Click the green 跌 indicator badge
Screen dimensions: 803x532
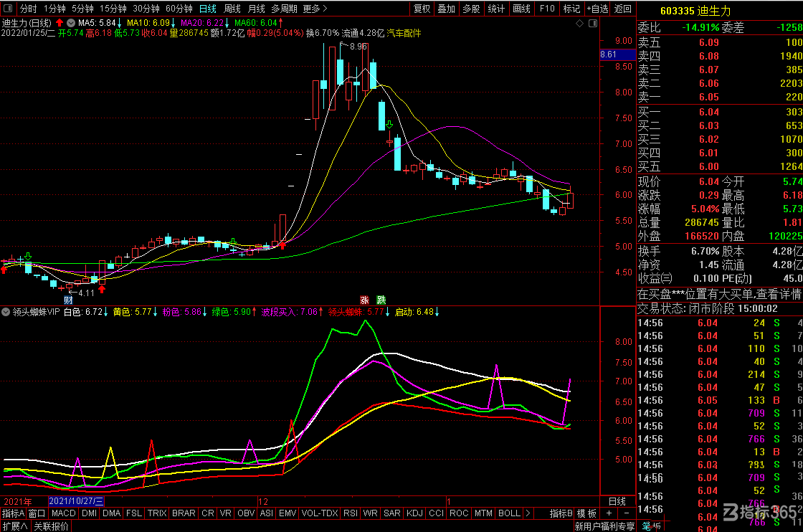tap(381, 300)
